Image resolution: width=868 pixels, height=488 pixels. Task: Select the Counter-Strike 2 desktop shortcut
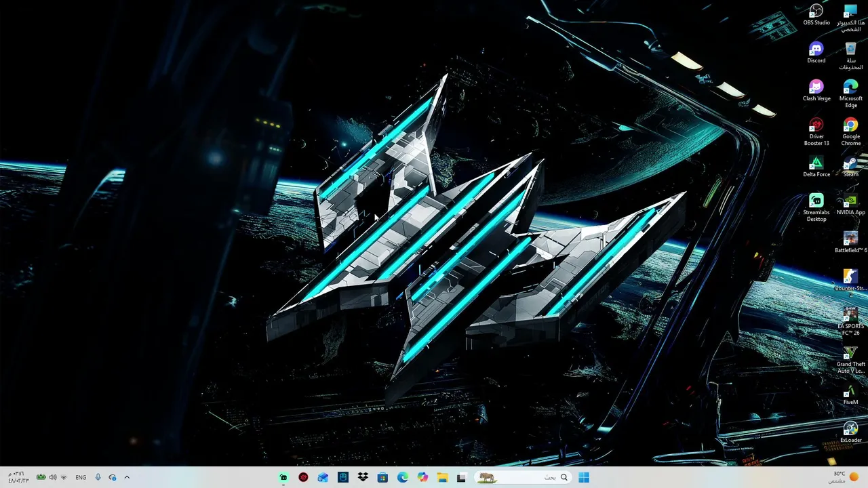[851, 284]
